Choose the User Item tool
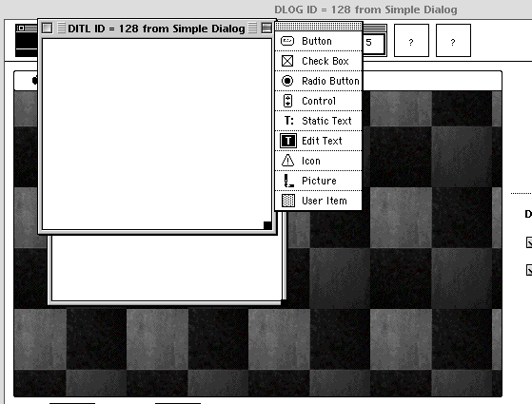This screenshot has height=404, width=532. [318, 201]
